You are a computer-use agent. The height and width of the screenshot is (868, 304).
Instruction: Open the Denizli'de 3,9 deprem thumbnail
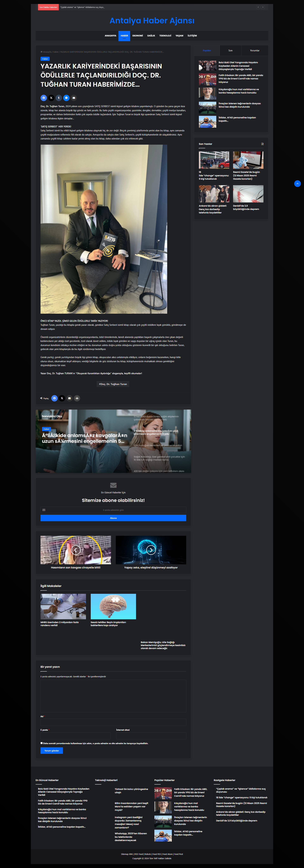(x=248, y=194)
